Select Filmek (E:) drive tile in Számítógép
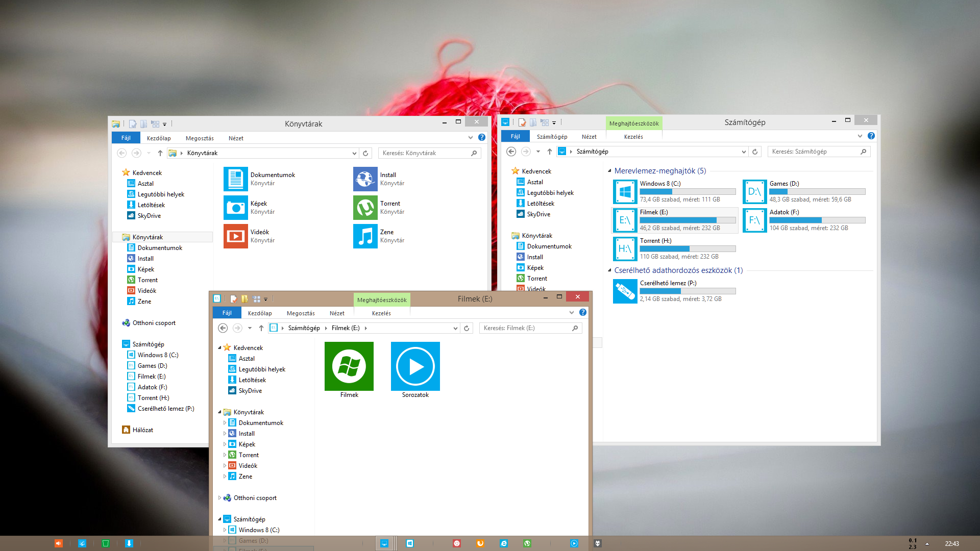Viewport: 980px width, 551px height. coord(674,220)
